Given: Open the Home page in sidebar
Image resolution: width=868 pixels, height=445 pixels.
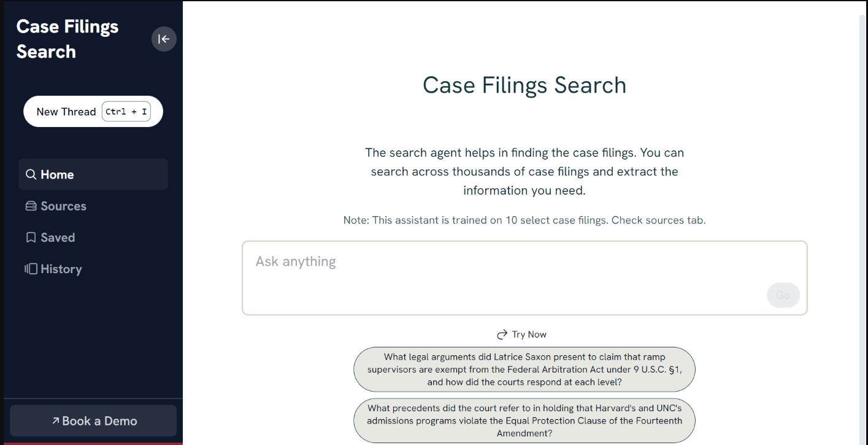Looking at the screenshot, I should pyautogui.click(x=93, y=174).
